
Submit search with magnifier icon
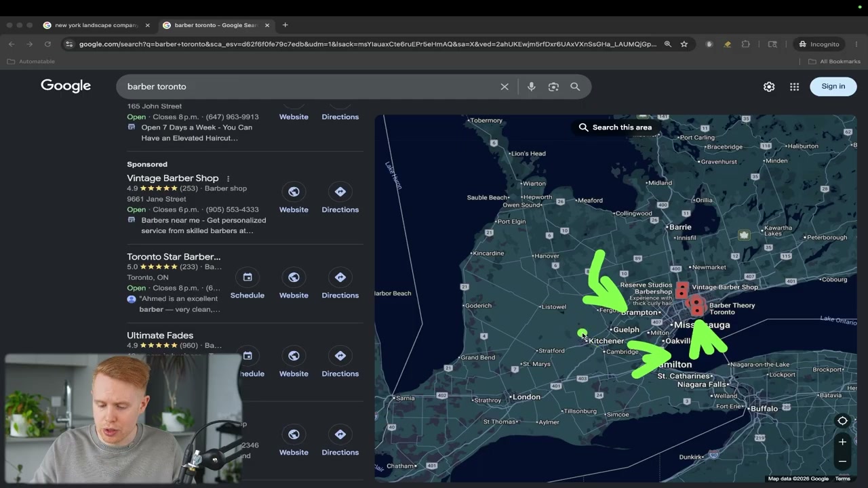[575, 87]
